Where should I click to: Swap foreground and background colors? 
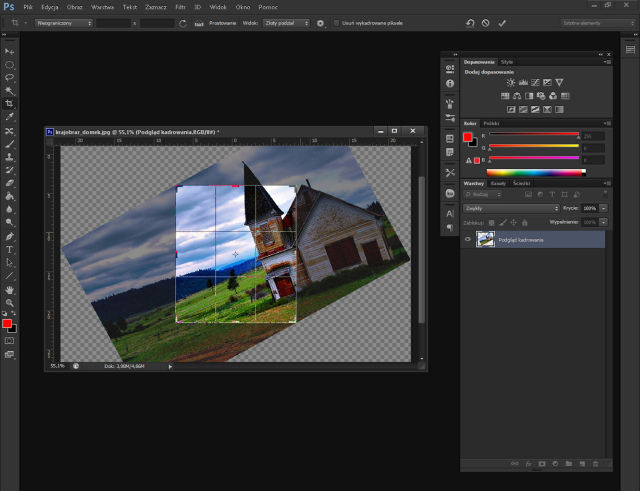[13, 313]
